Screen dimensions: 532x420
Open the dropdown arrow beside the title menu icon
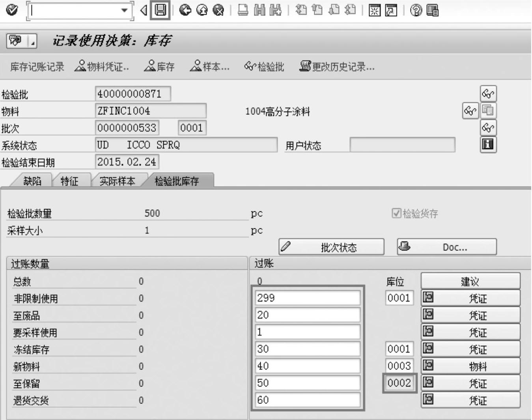point(32,41)
